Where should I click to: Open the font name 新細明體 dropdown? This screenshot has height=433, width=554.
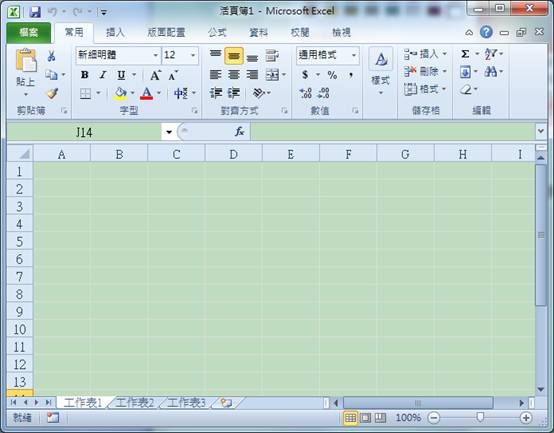[x=155, y=55]
